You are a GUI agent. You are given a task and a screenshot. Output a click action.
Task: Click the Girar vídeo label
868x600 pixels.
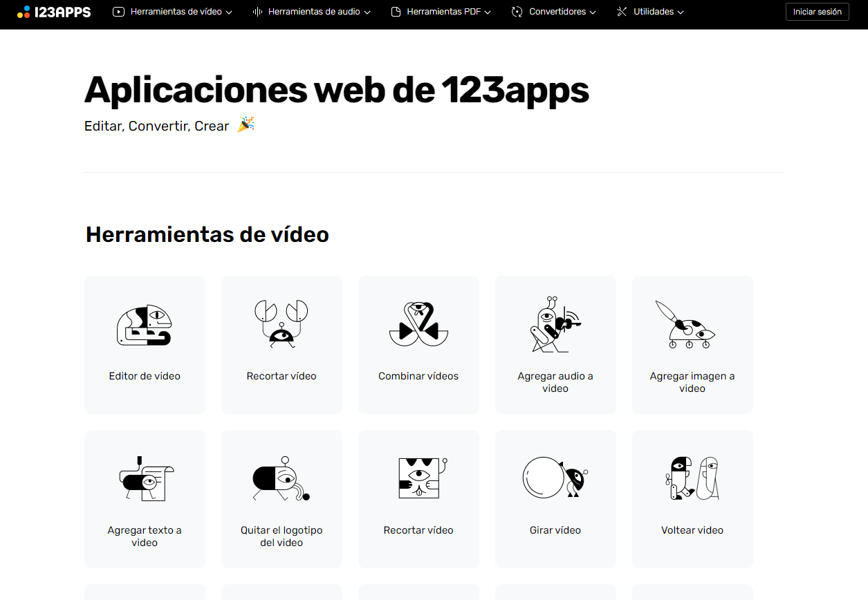555,530
